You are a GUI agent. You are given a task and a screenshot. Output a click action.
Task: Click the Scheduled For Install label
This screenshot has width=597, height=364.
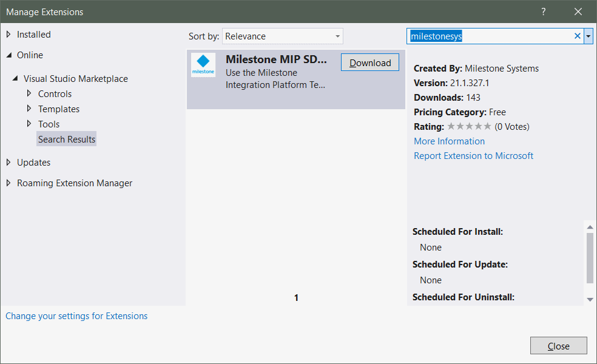coord(457,232)
